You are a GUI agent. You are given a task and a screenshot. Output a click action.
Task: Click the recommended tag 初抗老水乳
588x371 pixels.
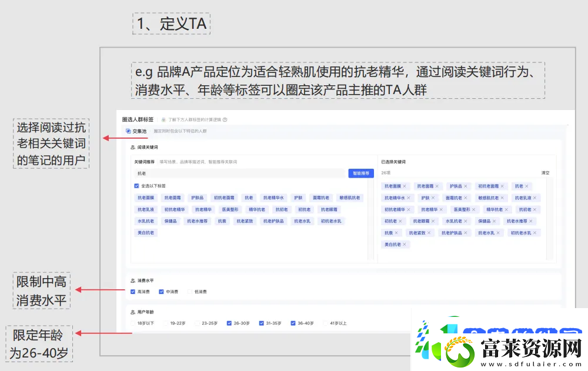point(331,221)
